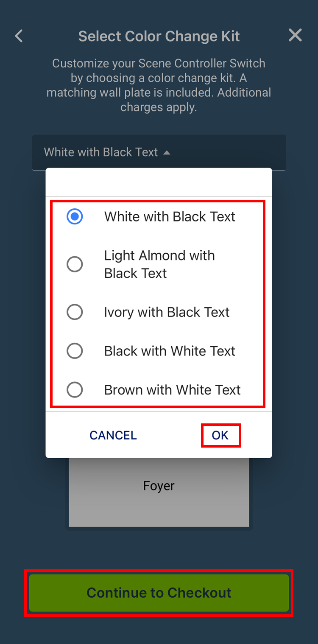Pick Black with White Text option

click(x=75, y=351)
